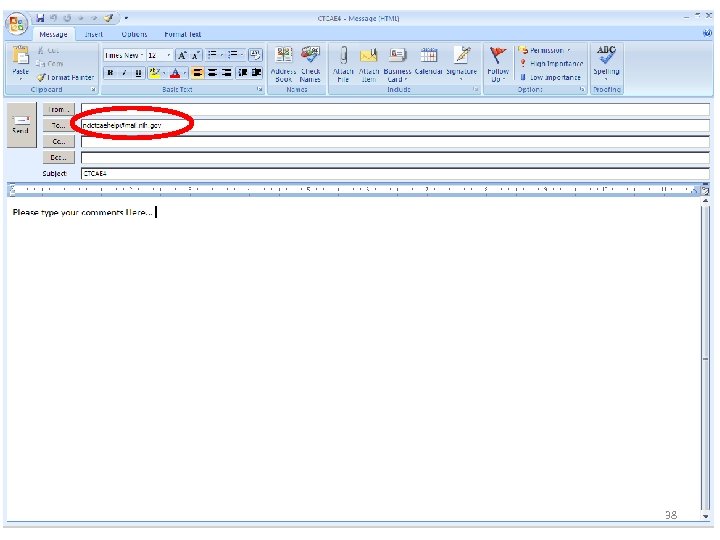Open the Times New font name dropdown
The width and height of the screenshot is (720, 540).
click(142, 55)
